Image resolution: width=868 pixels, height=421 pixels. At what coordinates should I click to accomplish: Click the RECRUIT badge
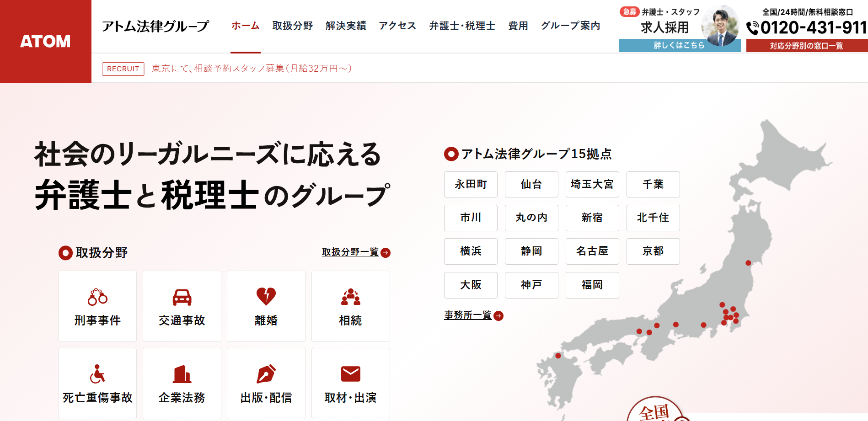pyautogui.click(x=123, y=69)
